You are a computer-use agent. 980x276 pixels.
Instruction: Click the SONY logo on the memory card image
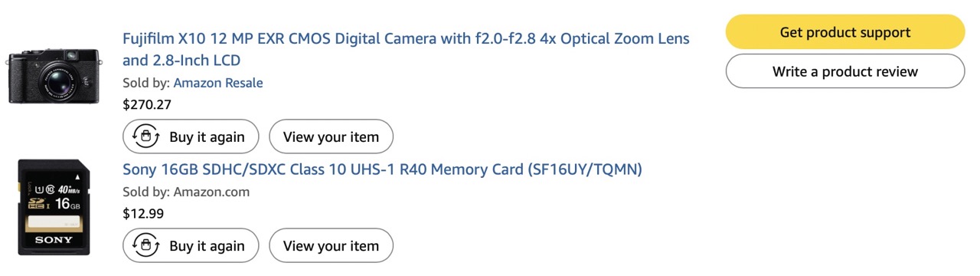[x=54, y=240]
